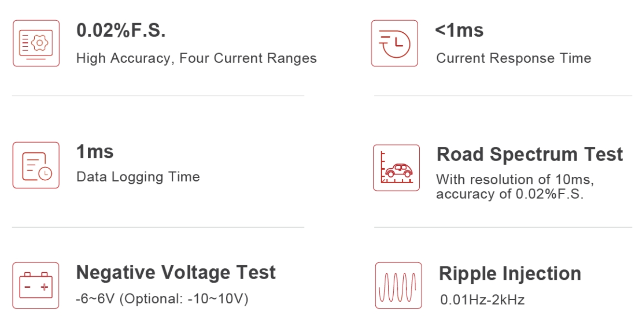The height and width of the screenshot is (320, 644).
Task: Click the high accuracy monitor gear icon
Action: (x=36, y=43)
